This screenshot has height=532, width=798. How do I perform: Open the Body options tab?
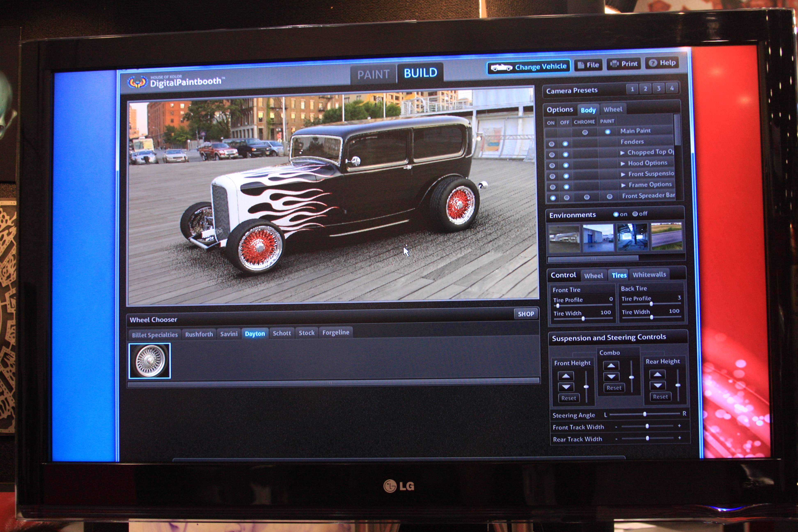(x=588, y=110)
